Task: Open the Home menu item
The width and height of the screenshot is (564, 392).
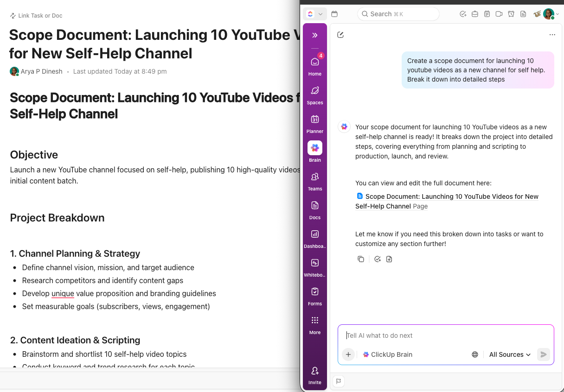Action: pos(314,65)
